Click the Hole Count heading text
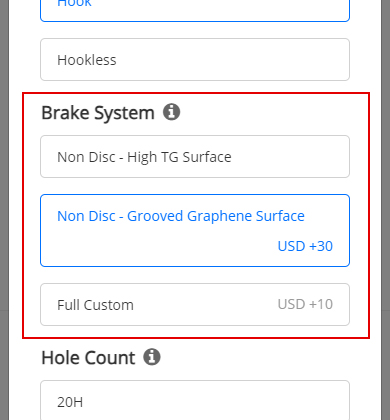390x420 pixels. [88, 358]
